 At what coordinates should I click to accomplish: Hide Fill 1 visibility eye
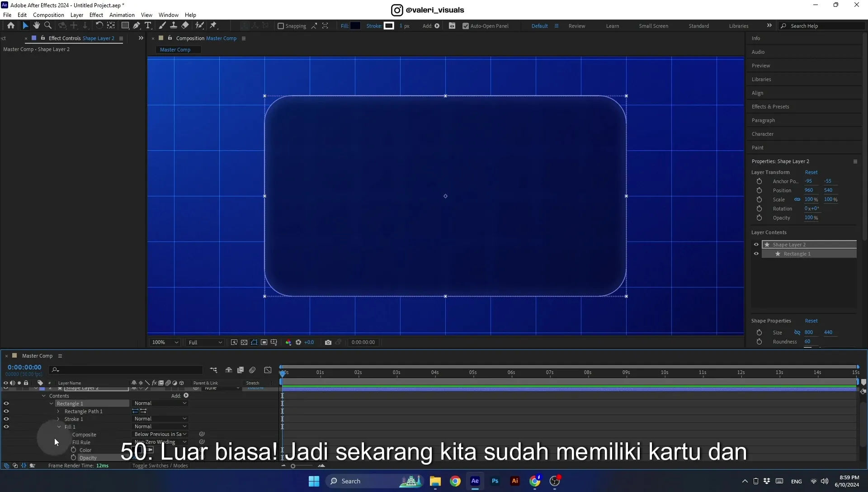tap(6, 427)
